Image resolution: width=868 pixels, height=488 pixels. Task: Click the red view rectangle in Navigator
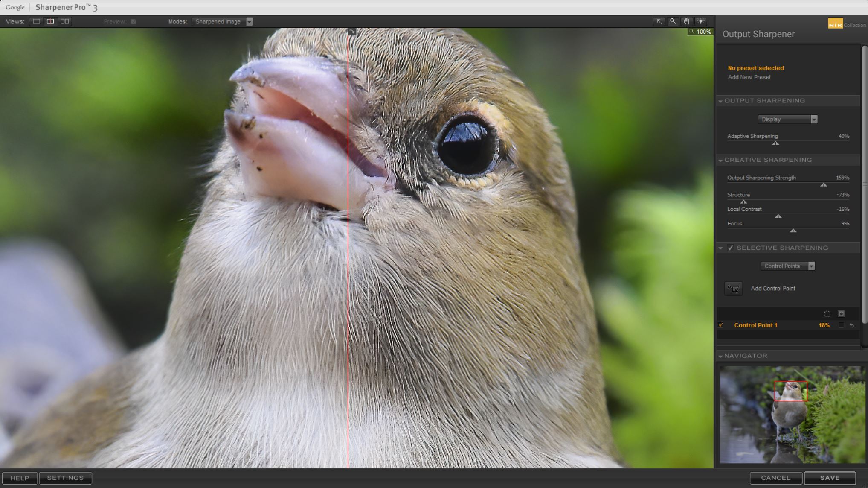[x=791, y=391]
